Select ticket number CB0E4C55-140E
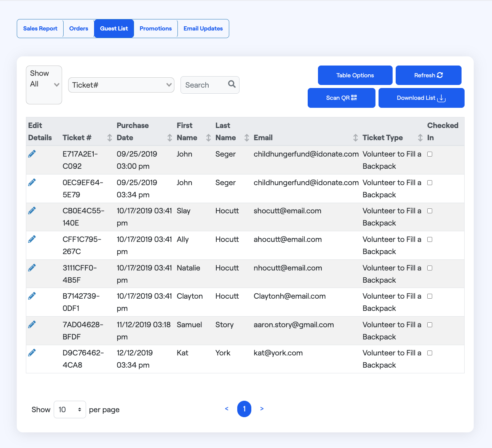The width and height of the screenshot is (492, 448). [x=83, y=217]
